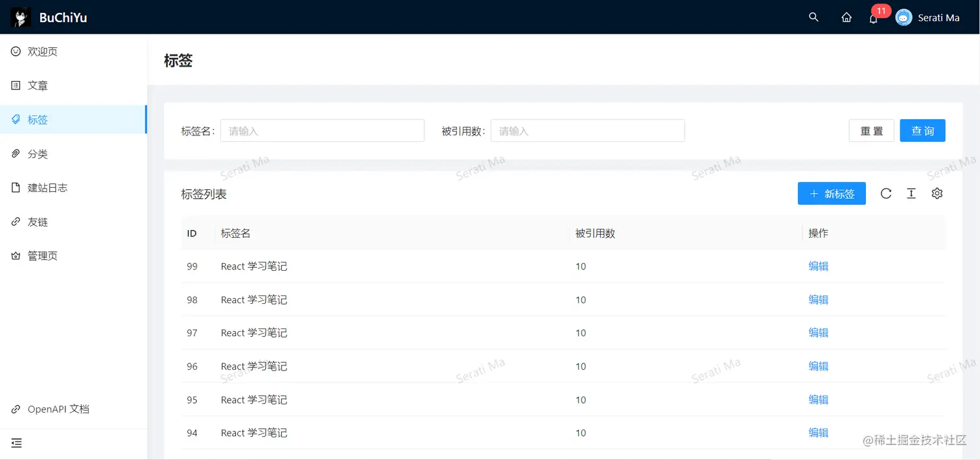Open the 欢迎页 menu item
980x460 pixels.
tap(73, 51)
